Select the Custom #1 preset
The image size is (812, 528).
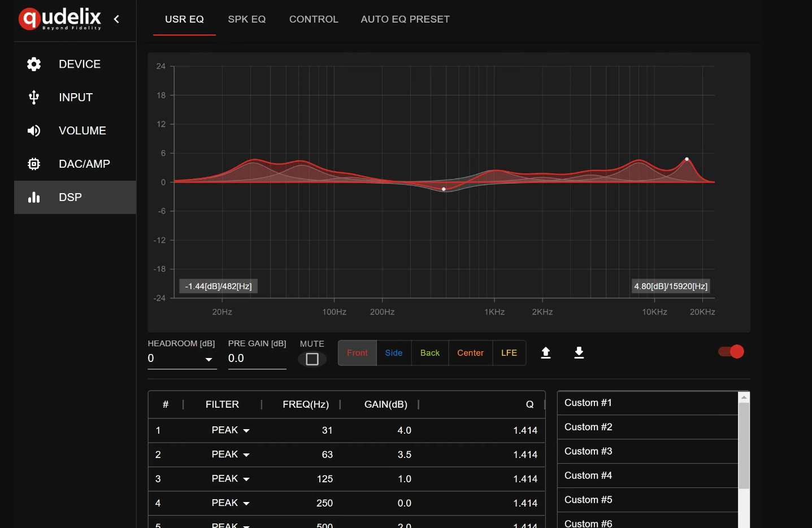tap(648, 403)
